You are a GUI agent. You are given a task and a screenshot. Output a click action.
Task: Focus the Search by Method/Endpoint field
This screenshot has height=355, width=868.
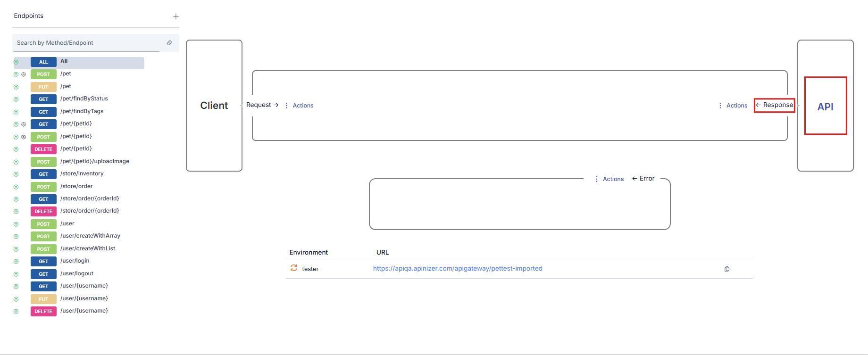coord(87,43)
